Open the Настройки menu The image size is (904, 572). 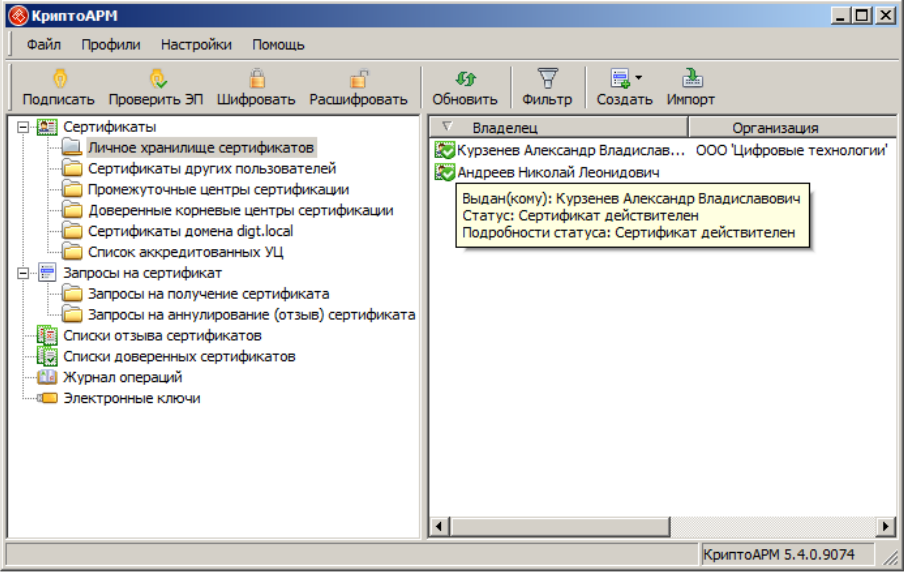tap(196, 44)
